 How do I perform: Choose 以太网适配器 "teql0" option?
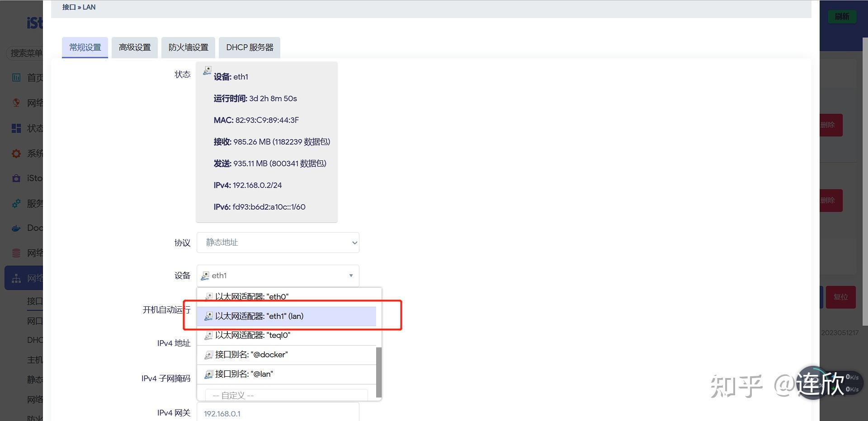pyautogui.click(x=287, y=335)
